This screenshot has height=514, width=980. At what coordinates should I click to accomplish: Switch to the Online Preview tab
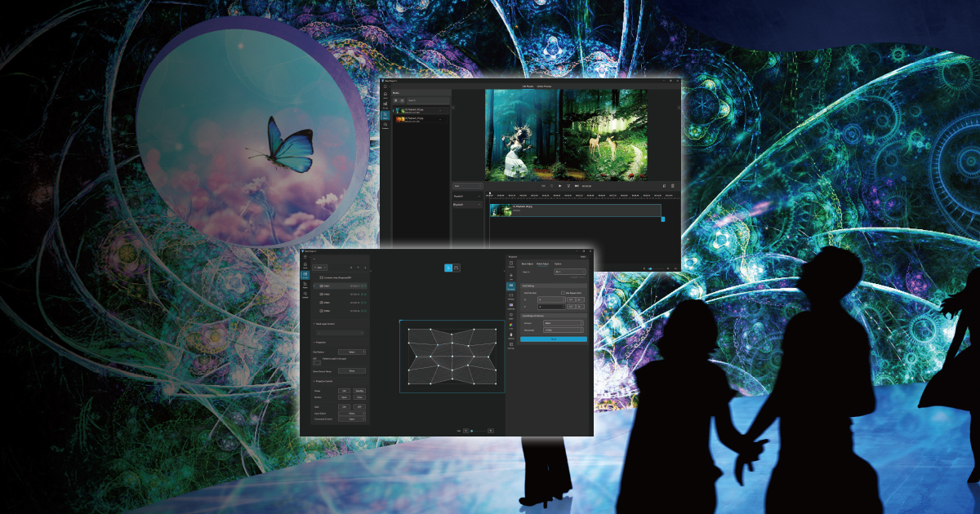click(544, 86)
